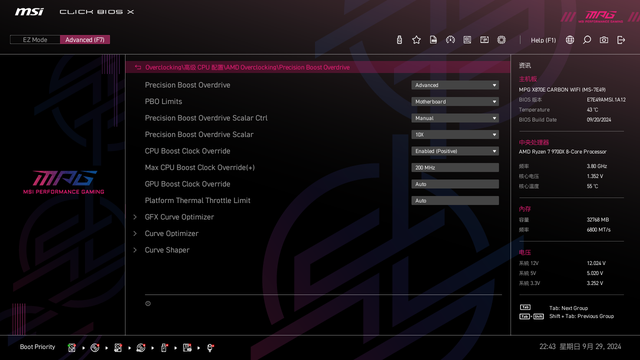
Task: Open Precision Boost Overdrive Scalar 10X dropdown
Action: [455, 135]
